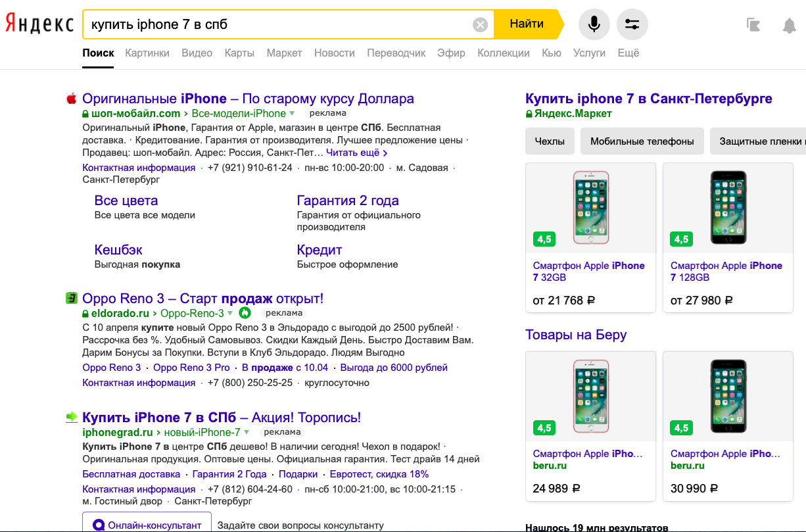Click the price от 21 768 ₽
The width and height of the screenshot is (806, 532).
pyautogui.click(x=564, y=301)
